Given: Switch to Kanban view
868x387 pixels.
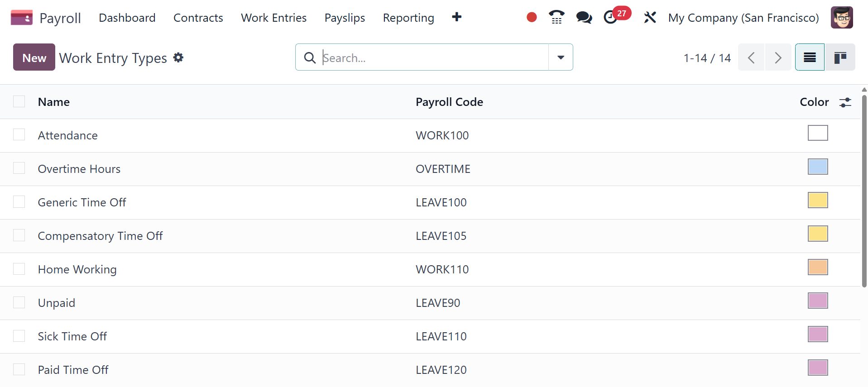Looking at the screenshot, I should [x=840, y=57].
